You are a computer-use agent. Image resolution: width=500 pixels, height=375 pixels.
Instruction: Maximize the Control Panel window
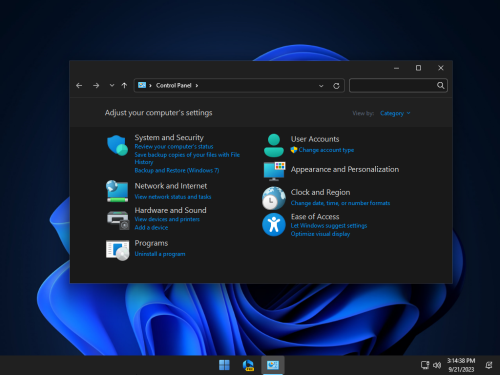coord(418,68)
